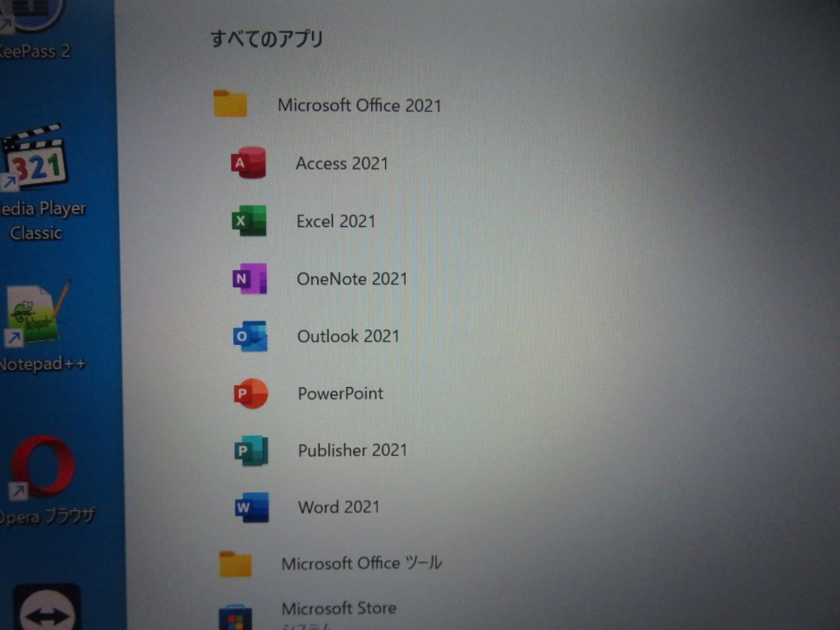840x630 pixels.
Task: Click the Microsoft Office 2021 folder icon
Action: tap(230, 103)
